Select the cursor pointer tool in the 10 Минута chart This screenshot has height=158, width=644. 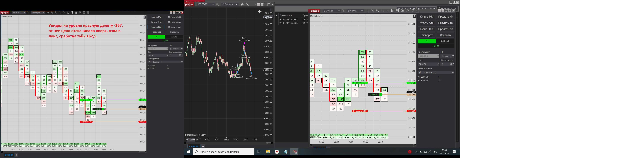pos(64,13)
